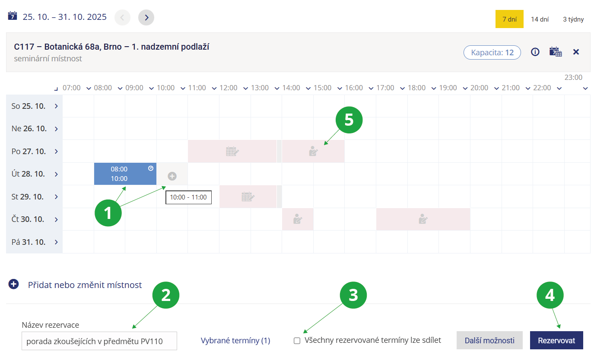
Task: Enable sharing of all reserved time slots
Action: click(x=297, y=341)
